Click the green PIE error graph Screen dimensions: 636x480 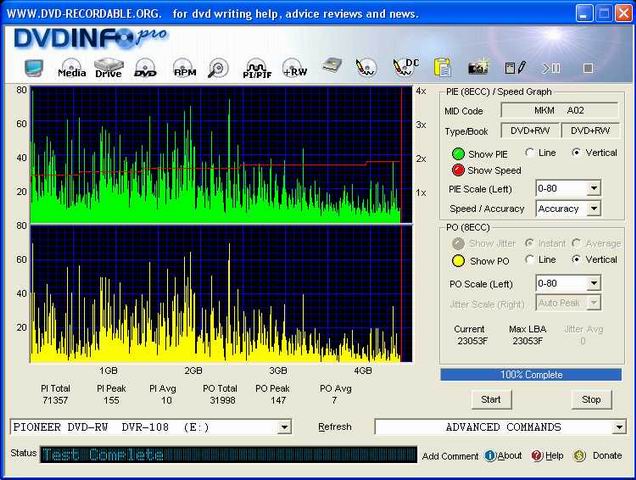click(221, 155)
